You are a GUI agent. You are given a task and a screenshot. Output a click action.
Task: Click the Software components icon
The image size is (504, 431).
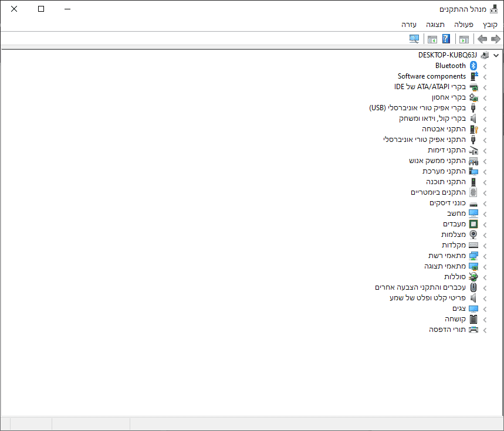pyautogui.click(x=474, y=76)
